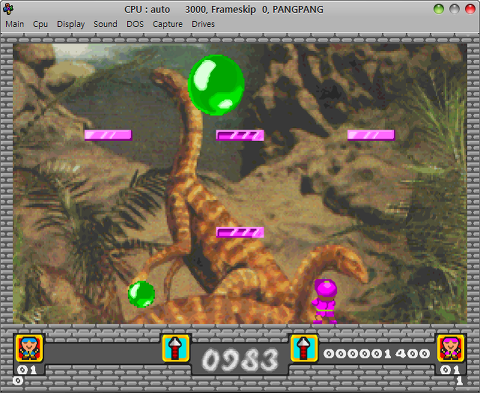Click the DOSBox app icon in title bar
The width and height of the screenshot is (480, 393).
8,9
